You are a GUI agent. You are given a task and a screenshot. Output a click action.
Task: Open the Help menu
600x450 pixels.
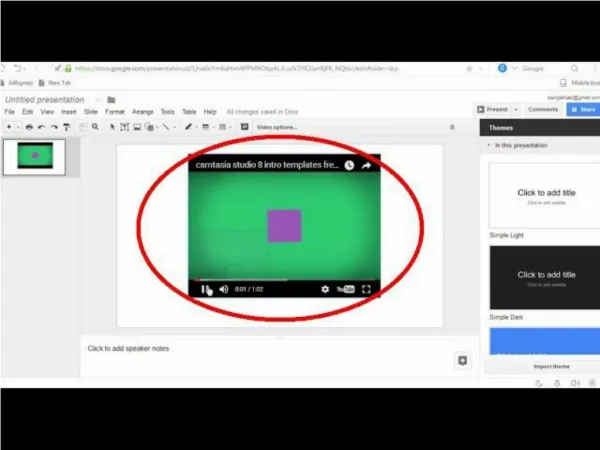210,112
